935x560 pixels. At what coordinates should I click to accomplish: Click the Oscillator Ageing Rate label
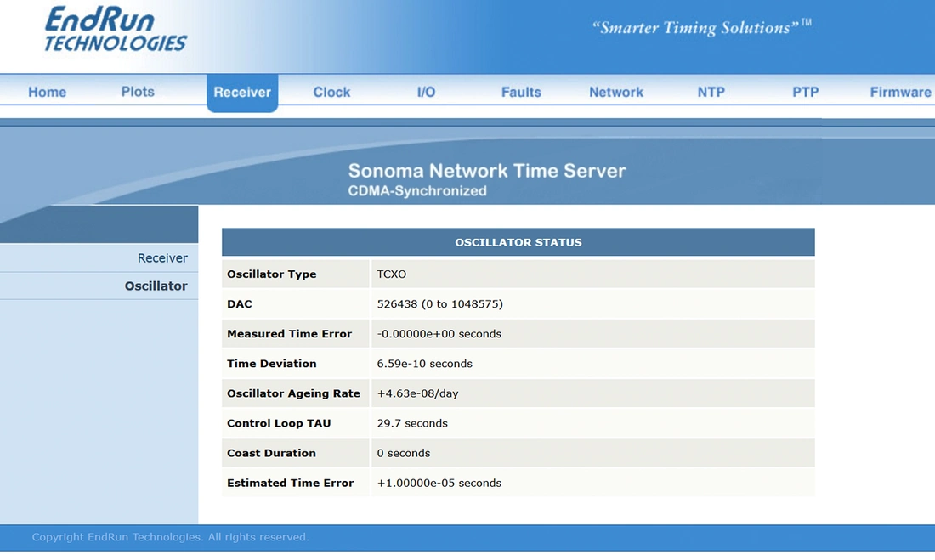pos(293,393)
